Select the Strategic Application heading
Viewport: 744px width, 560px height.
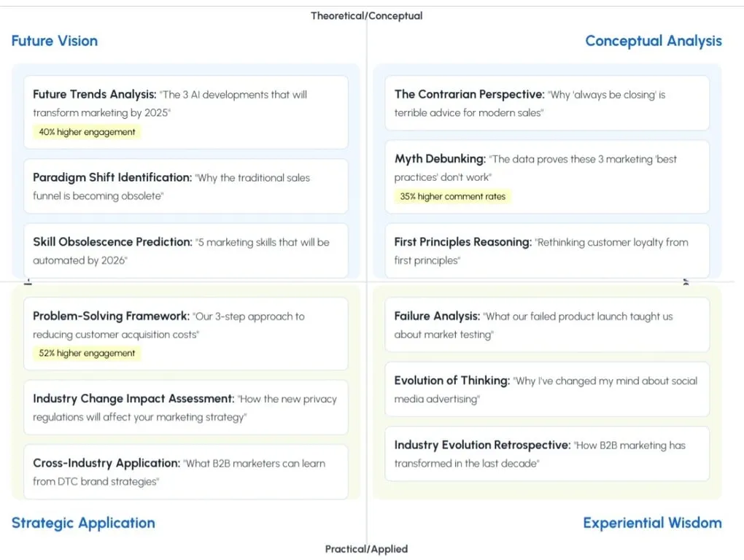[83, 523]
